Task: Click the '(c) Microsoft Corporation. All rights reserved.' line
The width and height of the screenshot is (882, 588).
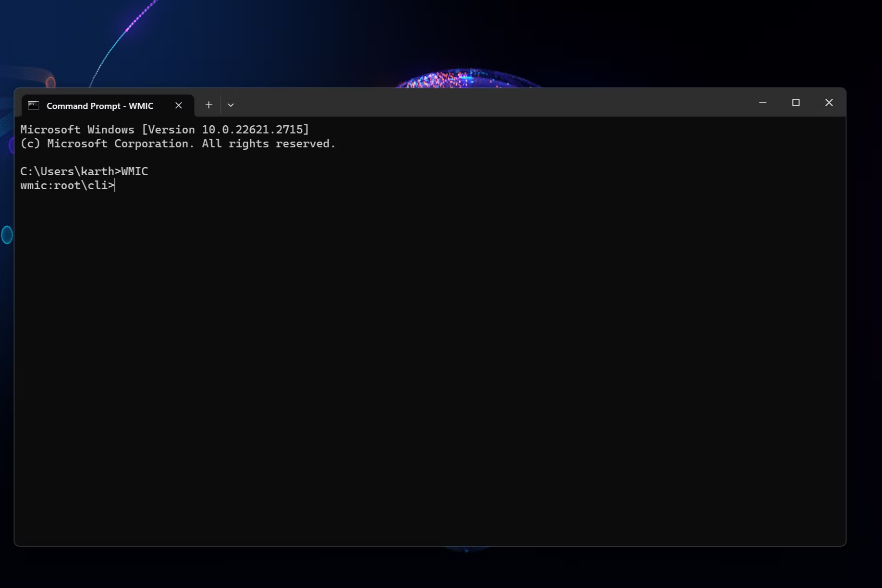Action: pyautogui.click(x=178, y=144)
